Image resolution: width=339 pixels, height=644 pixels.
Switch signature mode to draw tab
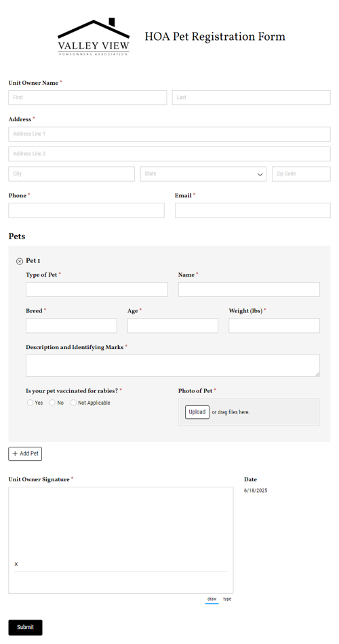212,599
